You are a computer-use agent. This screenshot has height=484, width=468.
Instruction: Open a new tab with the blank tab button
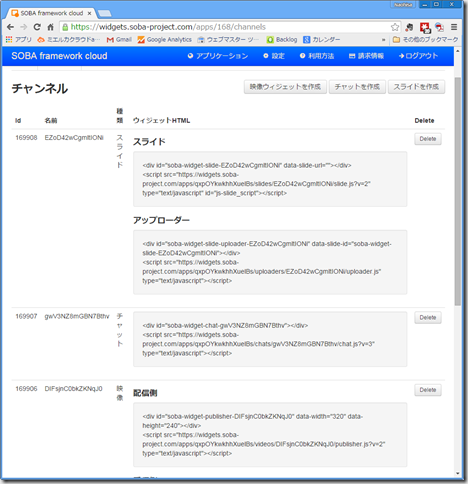click(x=105, y=13)
